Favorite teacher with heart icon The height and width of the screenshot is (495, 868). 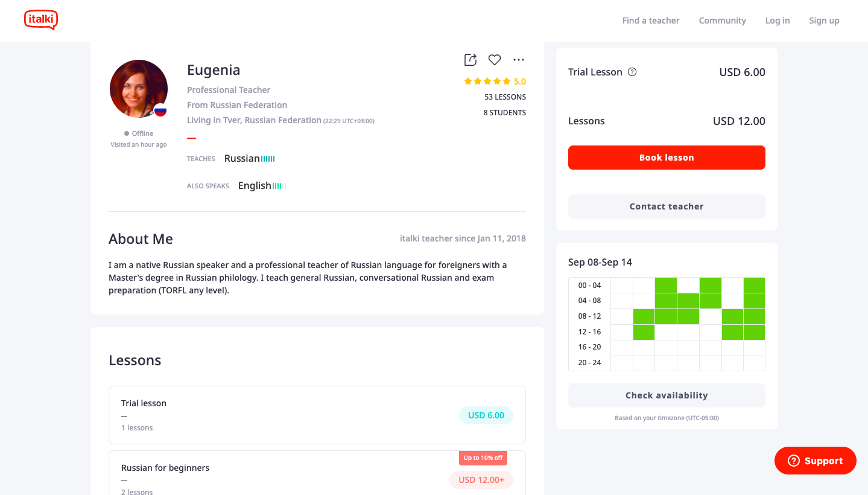[x=495, y=60]
